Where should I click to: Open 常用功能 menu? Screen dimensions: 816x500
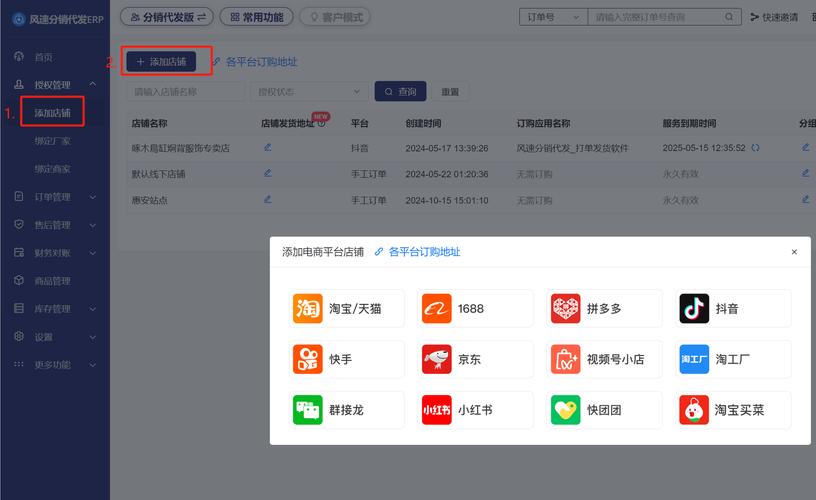[x=257, y=17]
